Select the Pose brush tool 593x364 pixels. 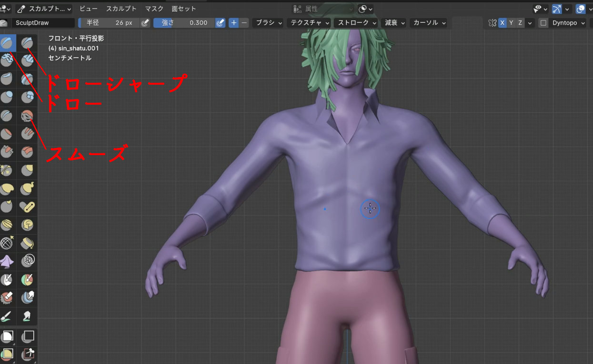[27, 207]
